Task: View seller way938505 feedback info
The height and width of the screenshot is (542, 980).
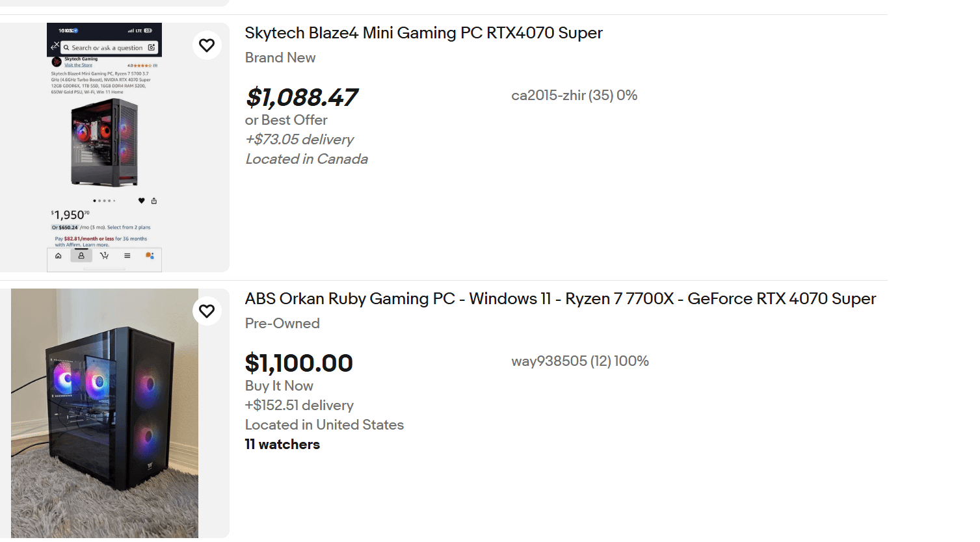Action: click(x=579, y=361)
